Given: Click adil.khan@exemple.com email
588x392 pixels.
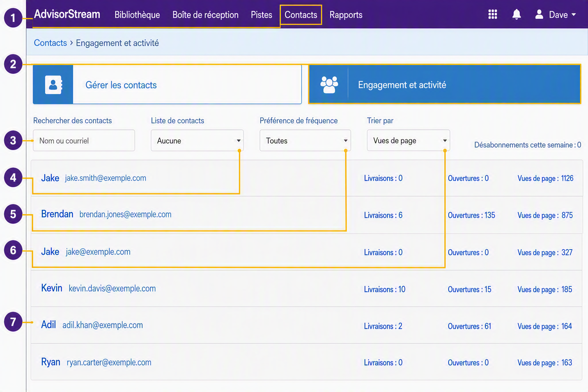Looking at the screenshot, I should 103,325.
